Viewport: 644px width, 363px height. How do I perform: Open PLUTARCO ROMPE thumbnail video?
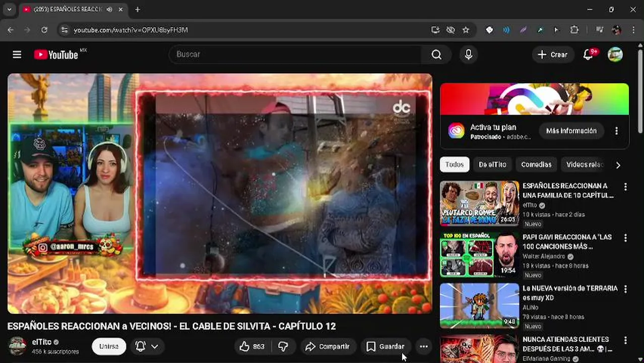click(480, 203)
